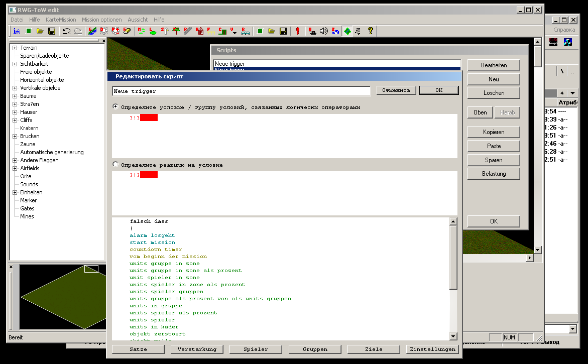Select the G terrain tool icon
This screenshot has width=588, height=364.
(x=92, y=31)
